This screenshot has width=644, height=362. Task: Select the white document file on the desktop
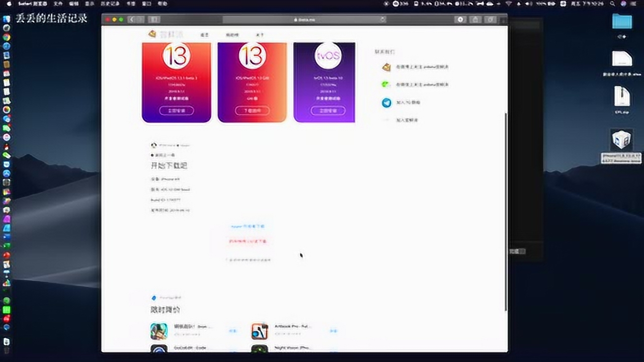(622, 59)
